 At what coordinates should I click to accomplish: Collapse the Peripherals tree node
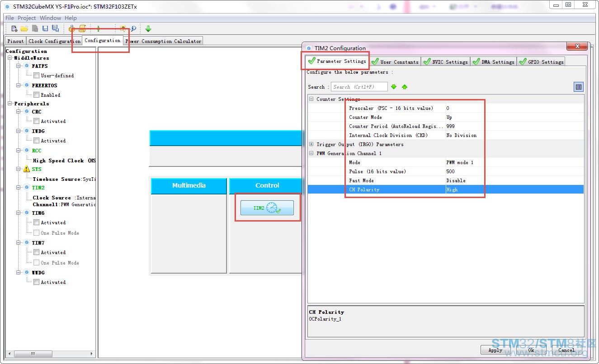pyautogui.click(x=10, y=104)
